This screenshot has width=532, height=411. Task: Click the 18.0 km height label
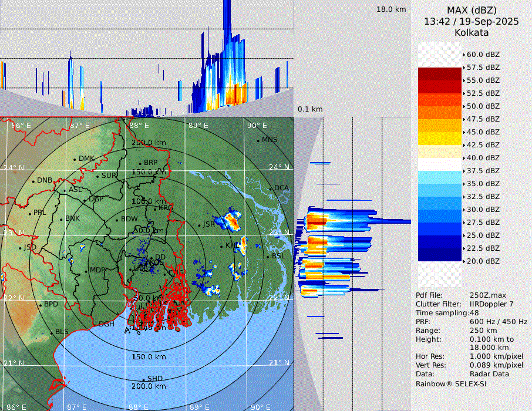pos(391,9)
